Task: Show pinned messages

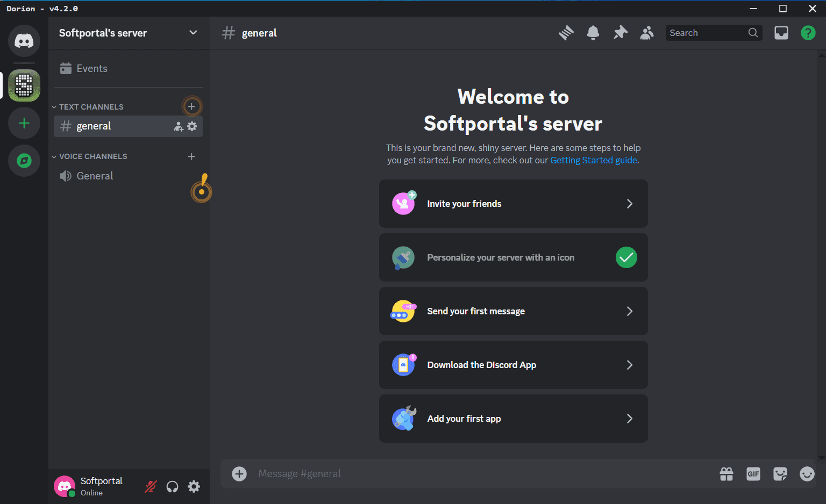Action: point(621,33)
